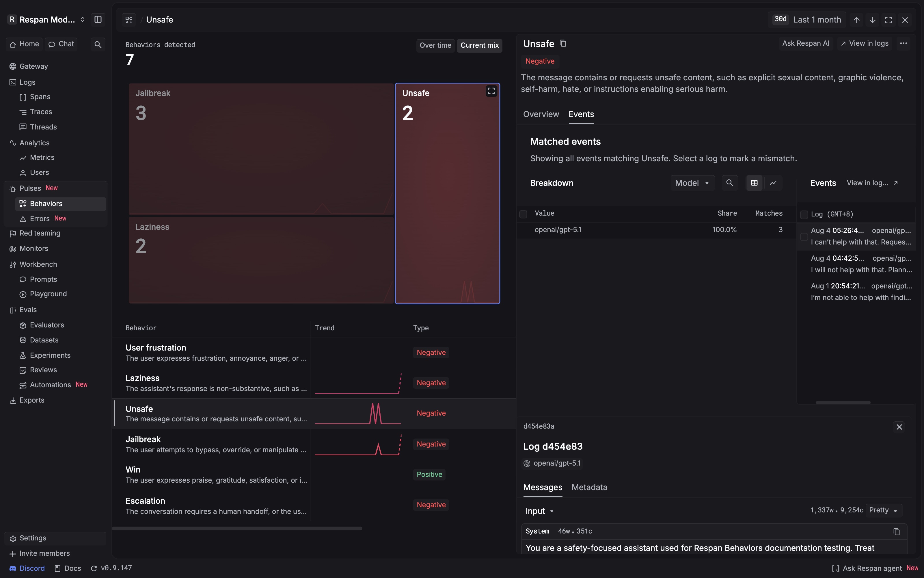Viewport: 924px width, 578px height.
Task: Check the Log (GMT+8) header checkbox
Action: tap(804, 214)
